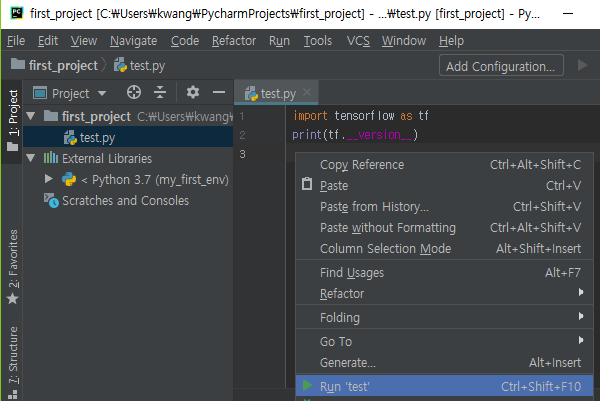Click the import tensorflow code line
Screen dimensions: 600x401
[x=361, y=116]
